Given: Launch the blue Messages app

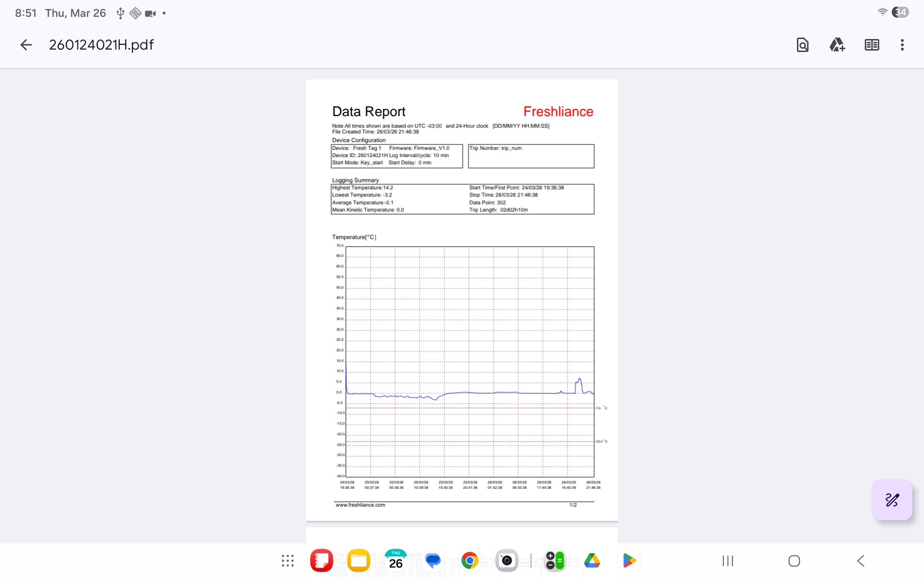Looking at the screenshot, I should coord(433,561).
